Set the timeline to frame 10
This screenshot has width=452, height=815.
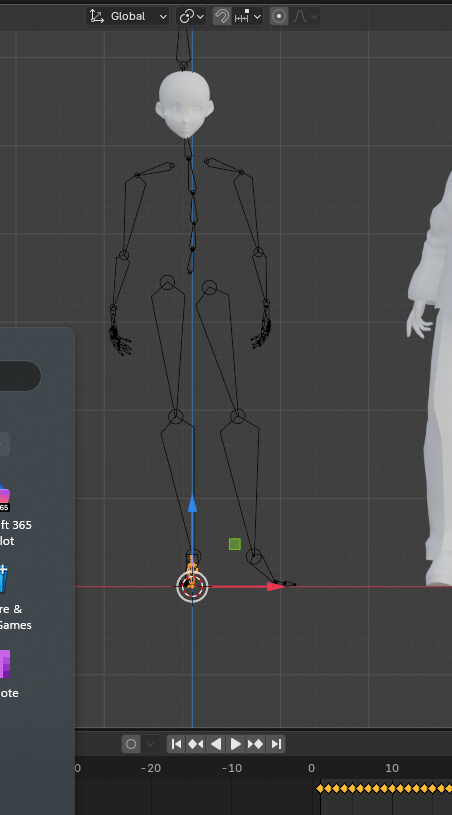point(392,768)
